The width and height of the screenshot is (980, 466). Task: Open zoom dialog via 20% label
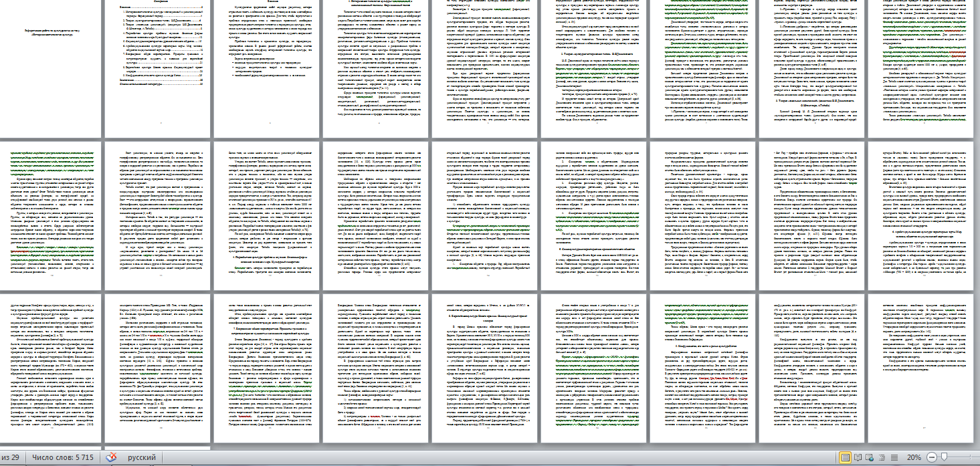click(914, 457)
